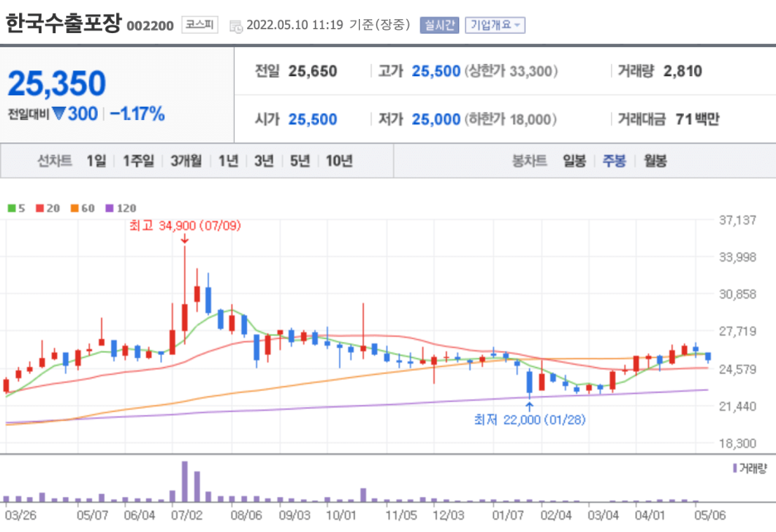Select the 주봉 weekly candle chart
This screenshot has width=776, height=532.
614,161
